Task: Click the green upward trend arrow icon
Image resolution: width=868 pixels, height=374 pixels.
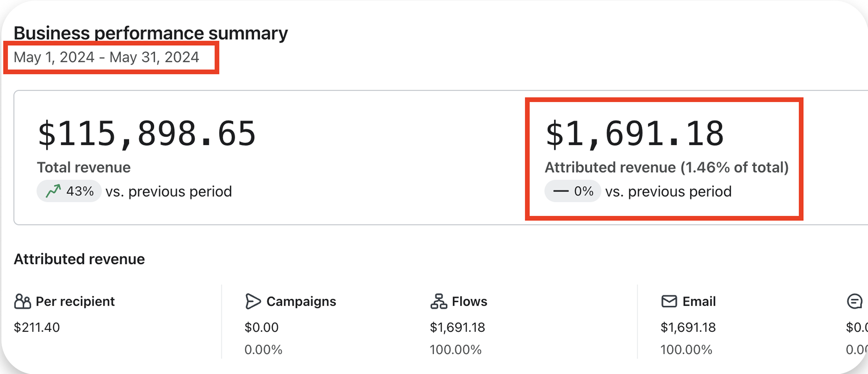Action: 53,191
